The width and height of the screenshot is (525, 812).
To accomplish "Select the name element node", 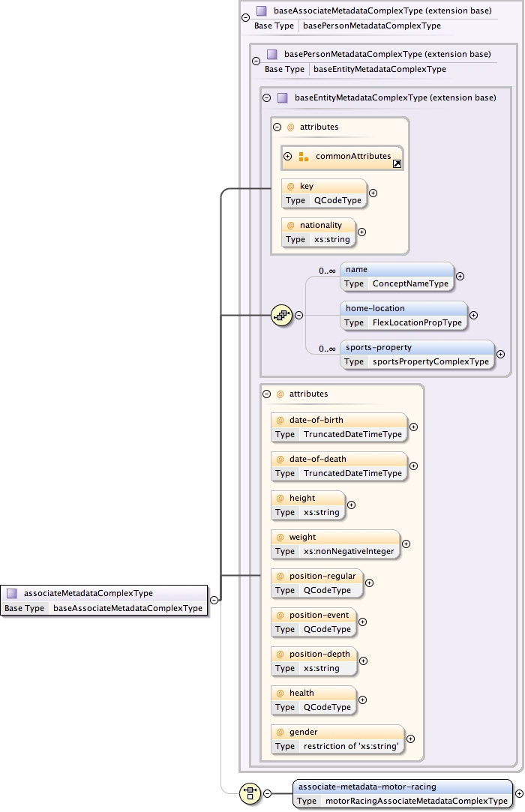I will pyautogui.click(x=397, y=277).
